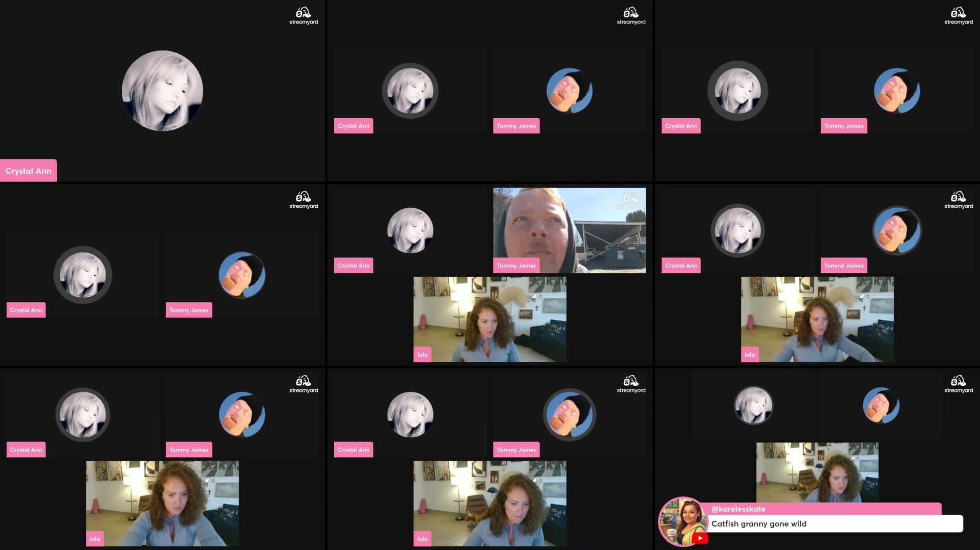Expand Tommy James's camera feed in the center panel
This screenshot has width=980, height=550.
[x=569, y=230]
